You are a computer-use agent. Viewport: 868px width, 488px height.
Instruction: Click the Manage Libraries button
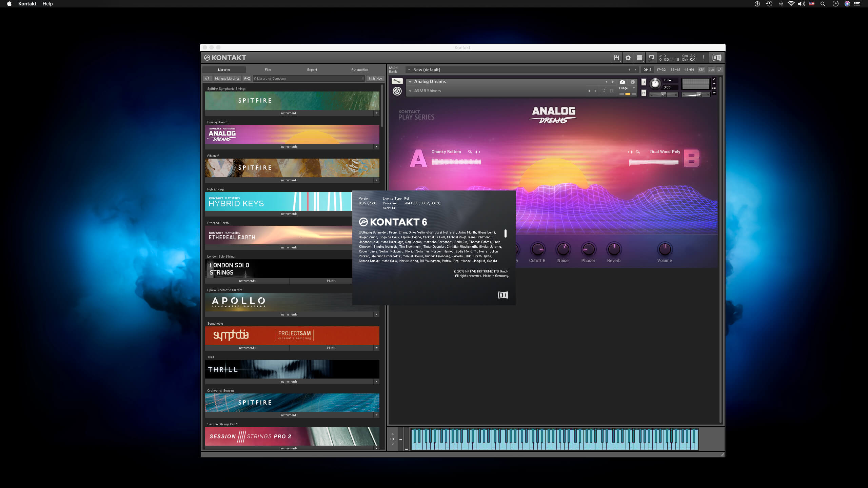pos(227,79)
